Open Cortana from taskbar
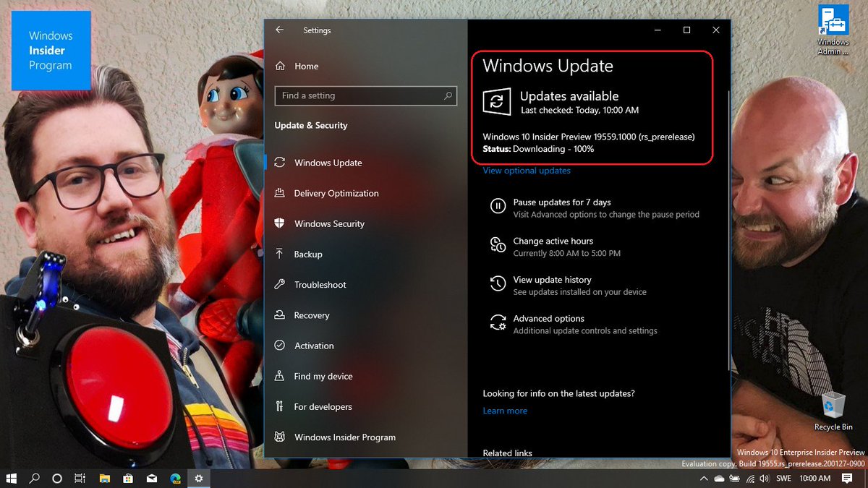Viewport: 868px width, 488px height. pyautogui.click(x=57, y=478)
